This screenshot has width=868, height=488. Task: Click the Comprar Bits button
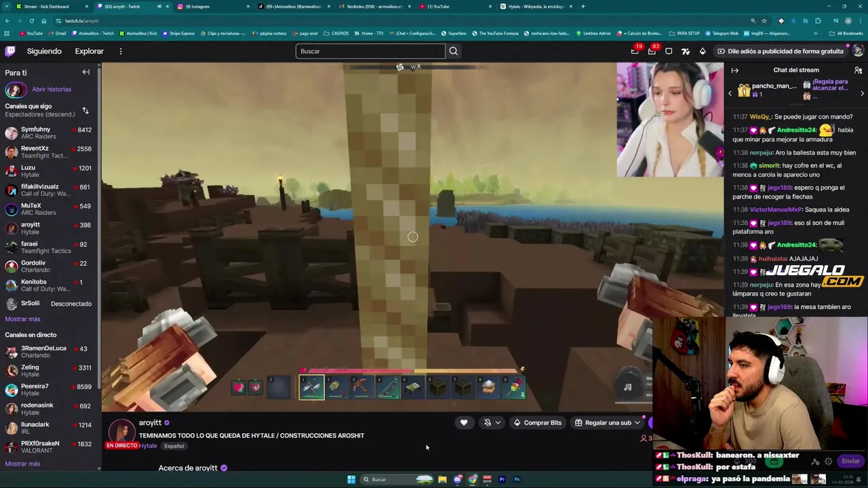click(538, 422)
